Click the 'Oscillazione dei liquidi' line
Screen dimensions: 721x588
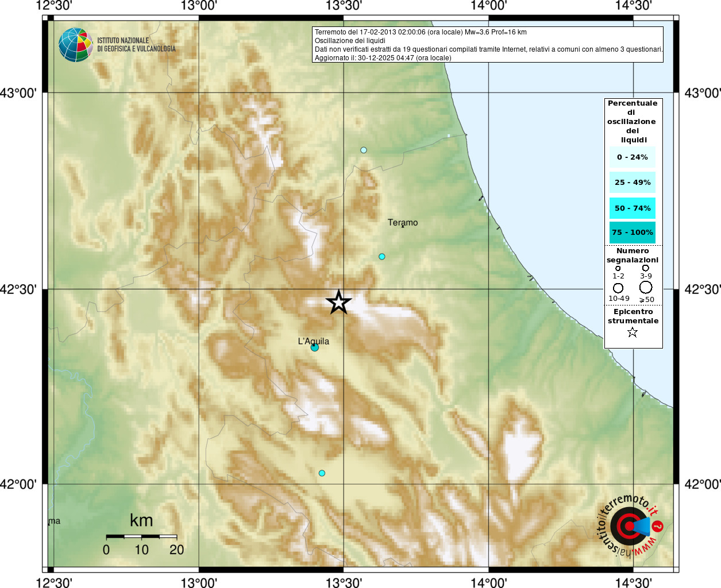[350, 41]
